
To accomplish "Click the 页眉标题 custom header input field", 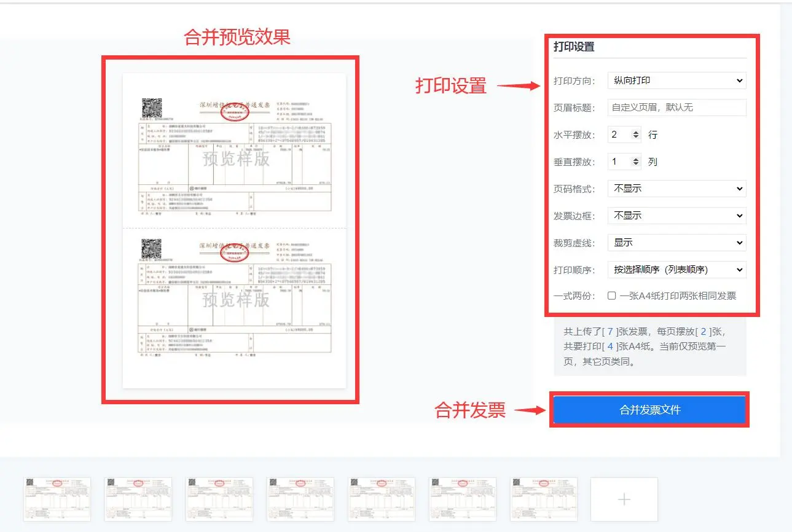I will 676,108.
